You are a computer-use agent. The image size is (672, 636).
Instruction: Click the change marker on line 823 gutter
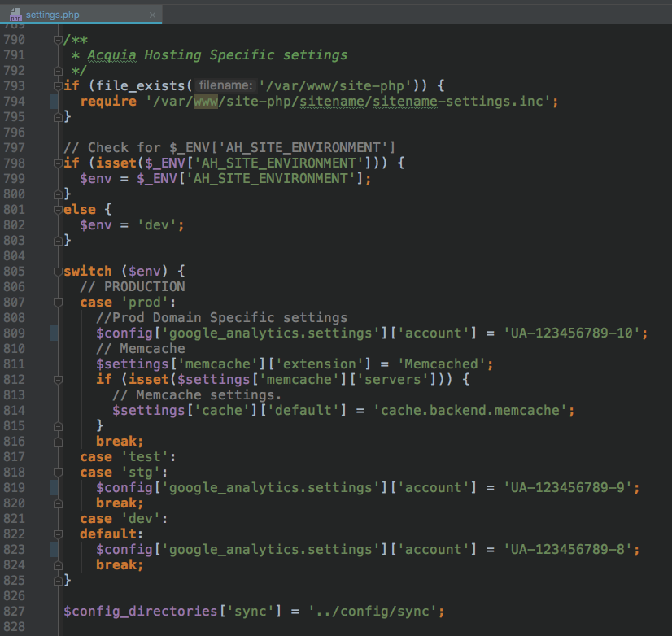point(54,550)
